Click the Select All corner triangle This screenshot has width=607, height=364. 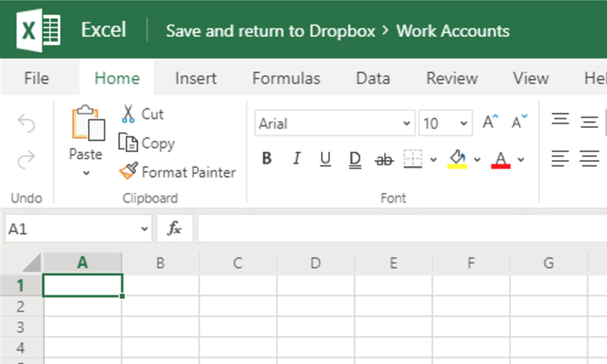coord(32,263)
